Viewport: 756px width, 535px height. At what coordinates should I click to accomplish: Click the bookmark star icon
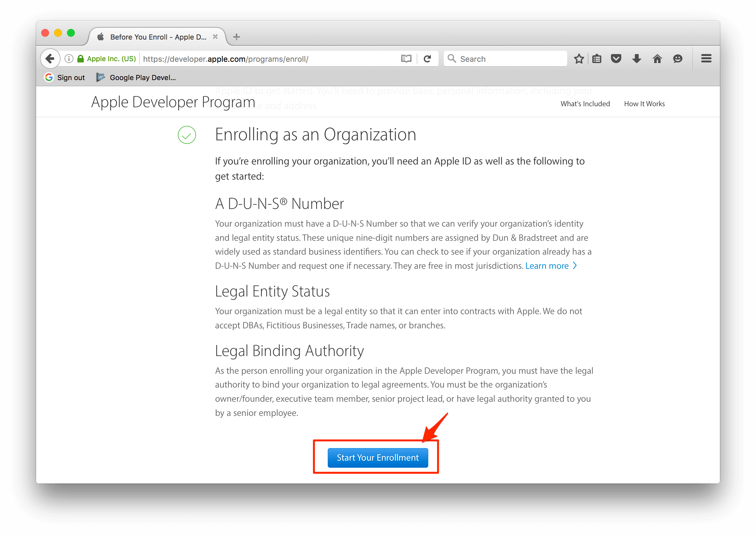point(579,59)
